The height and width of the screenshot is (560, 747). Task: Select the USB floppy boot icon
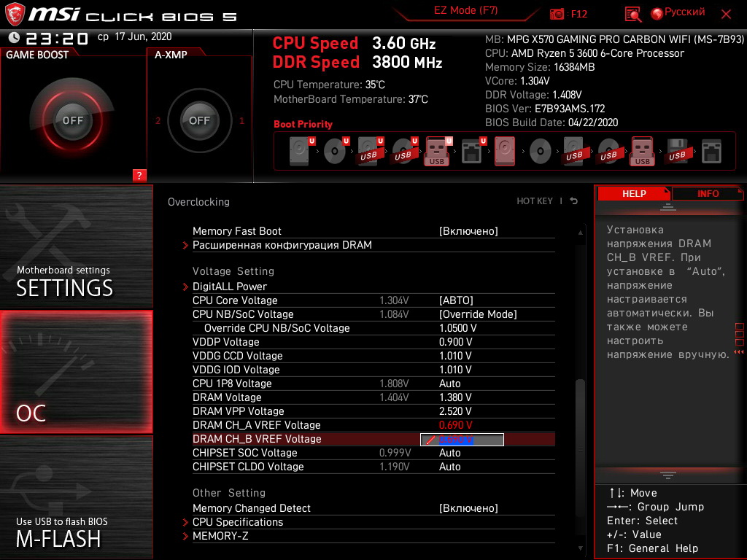[677, 152]
